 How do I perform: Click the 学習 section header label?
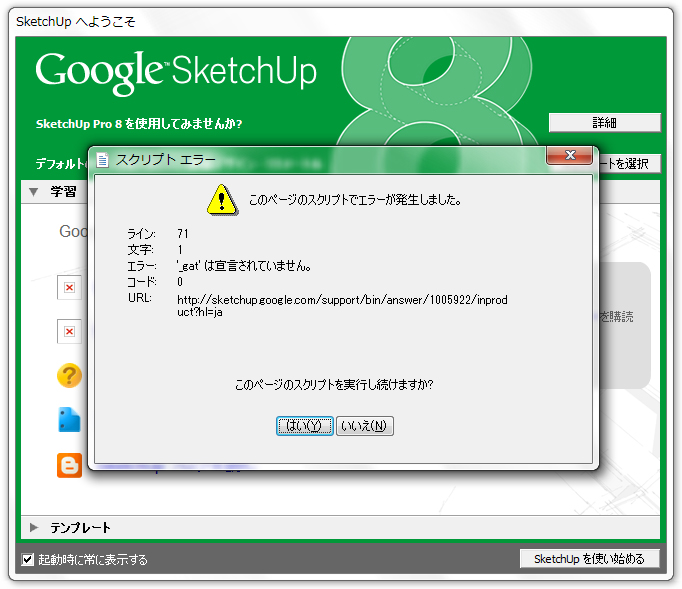point(63,191)
